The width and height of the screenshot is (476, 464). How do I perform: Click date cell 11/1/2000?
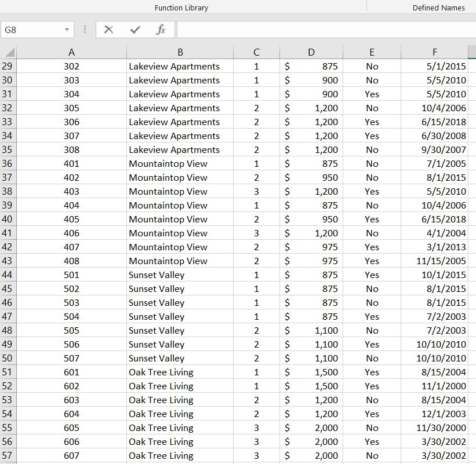[435, 386]
